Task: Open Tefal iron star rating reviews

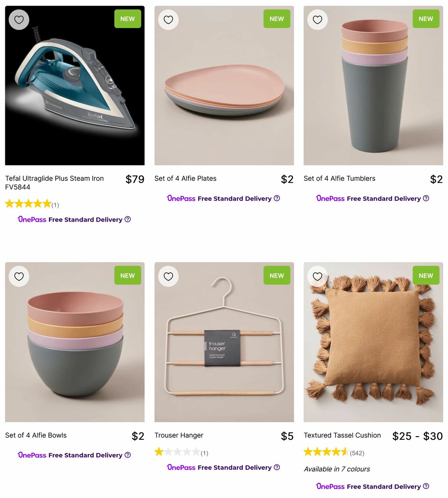Action: click(28, 204)
